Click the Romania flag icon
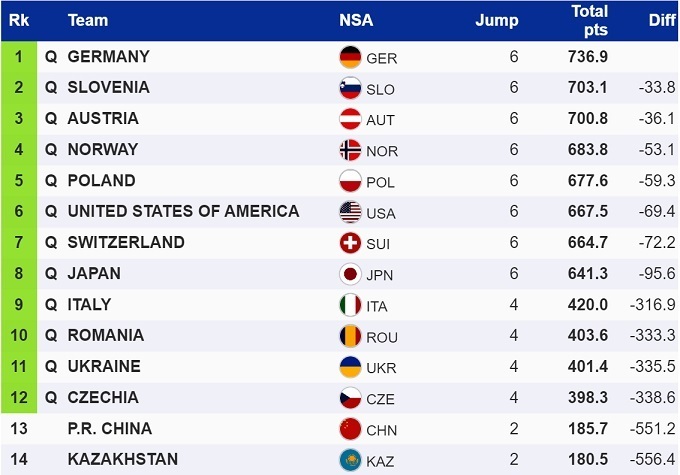 pos(350,336)
